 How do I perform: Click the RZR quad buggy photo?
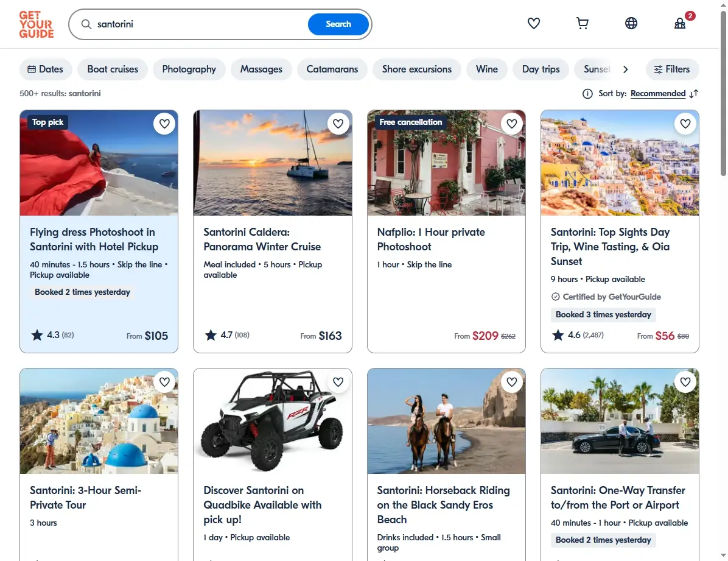point(273,421)
